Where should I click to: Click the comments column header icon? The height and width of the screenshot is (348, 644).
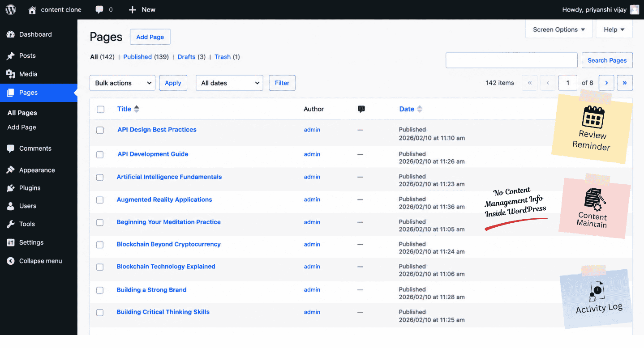361,109
